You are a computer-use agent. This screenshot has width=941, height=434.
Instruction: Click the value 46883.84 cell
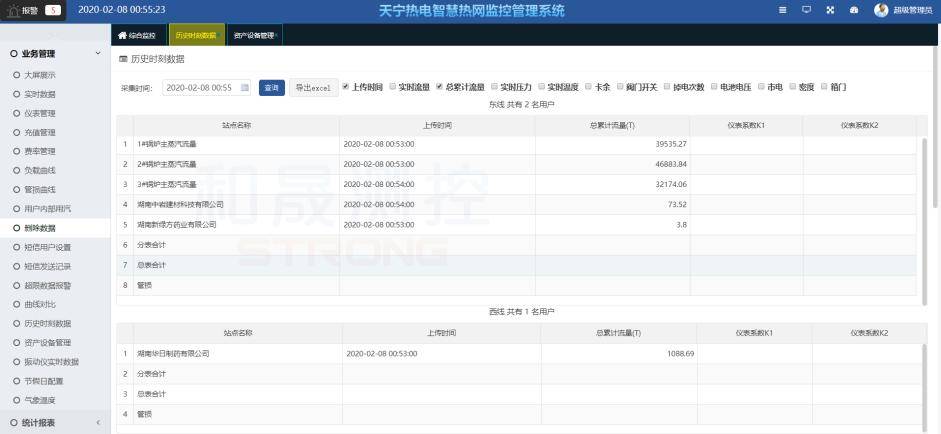[612, 164]
